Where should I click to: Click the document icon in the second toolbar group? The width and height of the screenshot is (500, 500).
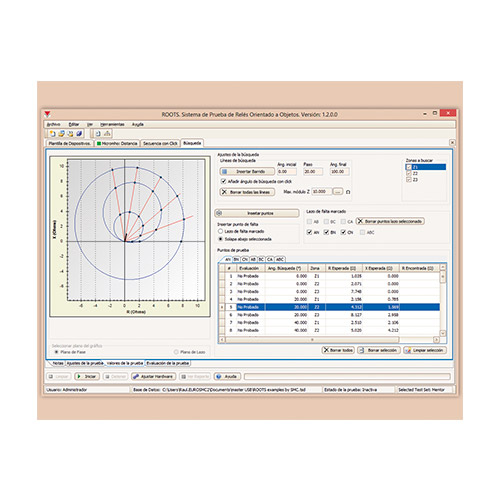98,134
